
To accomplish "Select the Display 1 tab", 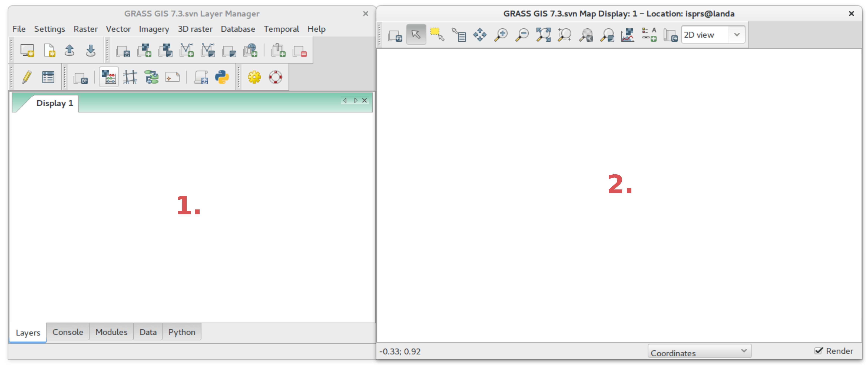I will (55, 103).
